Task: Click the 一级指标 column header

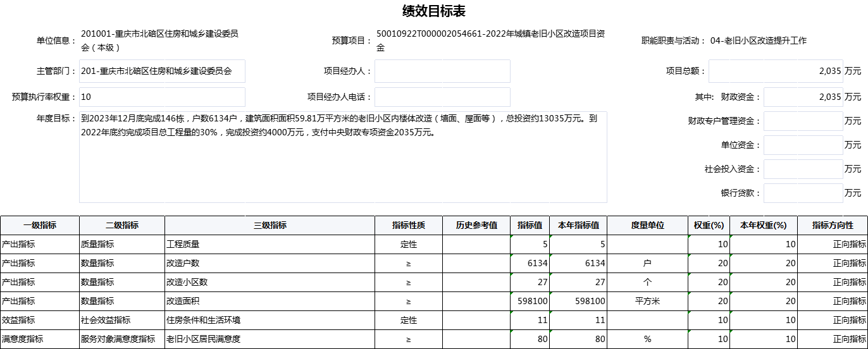Action: click(x=40, y=225)
